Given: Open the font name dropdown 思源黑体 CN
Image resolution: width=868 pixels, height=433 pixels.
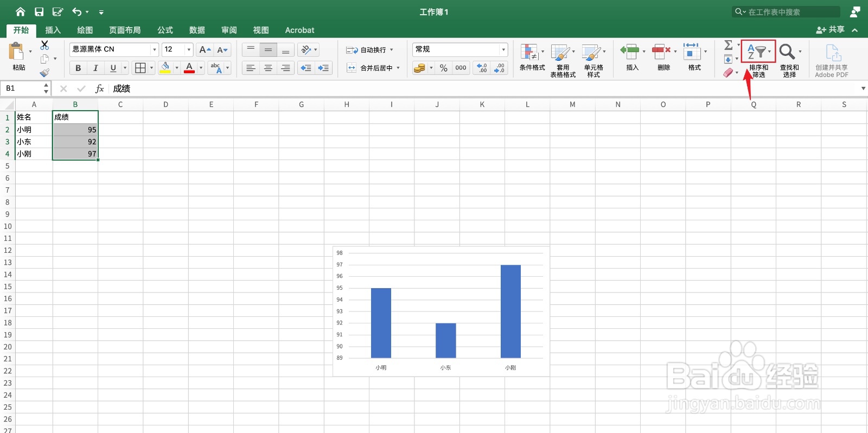Looking at the screenshot, I should [x=154, y=49].
